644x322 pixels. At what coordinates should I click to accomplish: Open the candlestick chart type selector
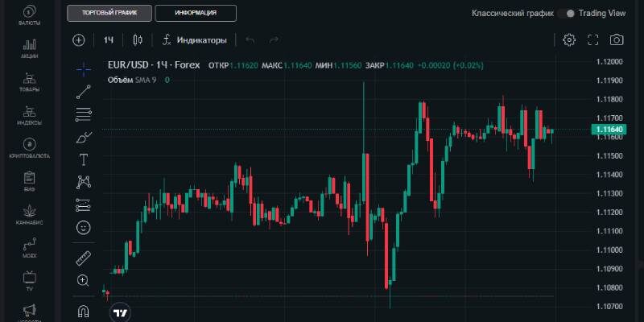(x=138, y=40)
